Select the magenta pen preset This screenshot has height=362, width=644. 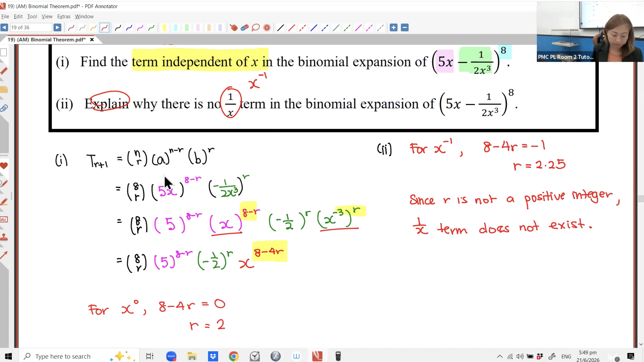click(140, 27)
